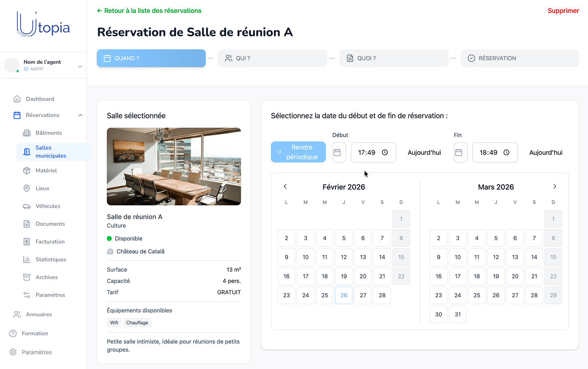Open the RÉSERVATION step
This screenshot has height=369, width=588.
tap(520, 58)
